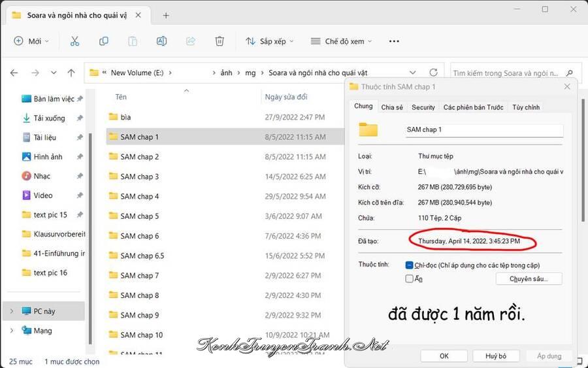Expand the Mạng tree node
This screenshot has width=588, height=368.
(12, 331)
